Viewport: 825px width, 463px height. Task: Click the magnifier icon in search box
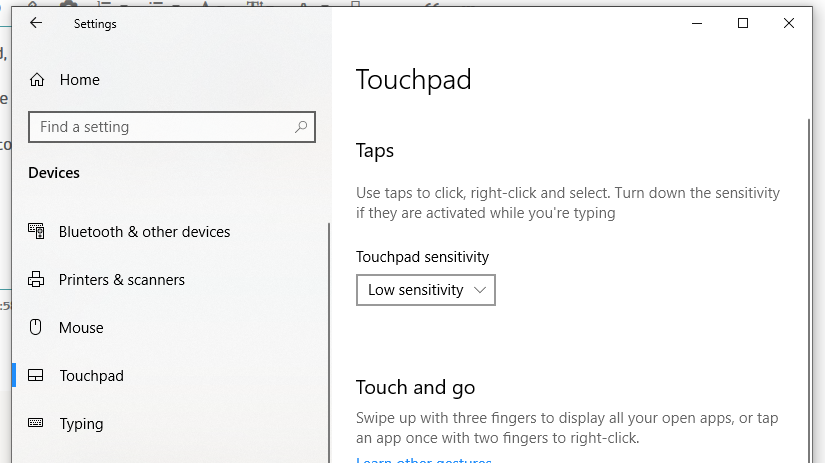pyautogui.click(x=300, y=127)
